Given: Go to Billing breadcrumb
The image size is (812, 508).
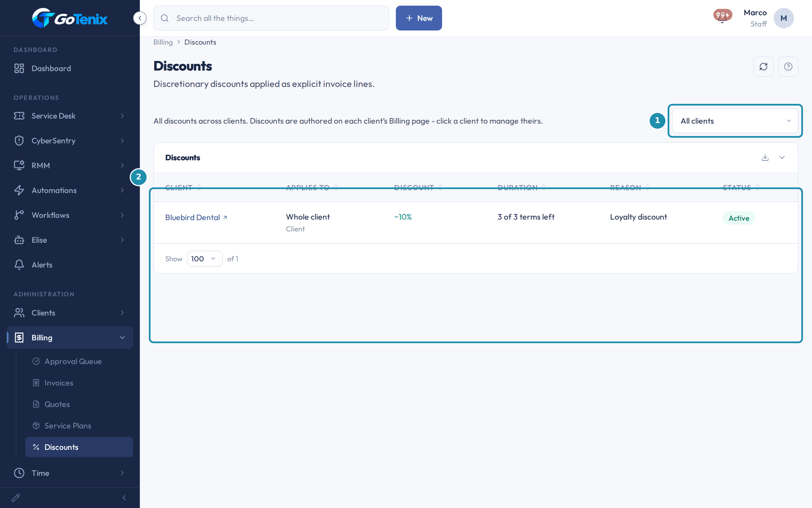Looking at the screenshot, I should (163, 42).
